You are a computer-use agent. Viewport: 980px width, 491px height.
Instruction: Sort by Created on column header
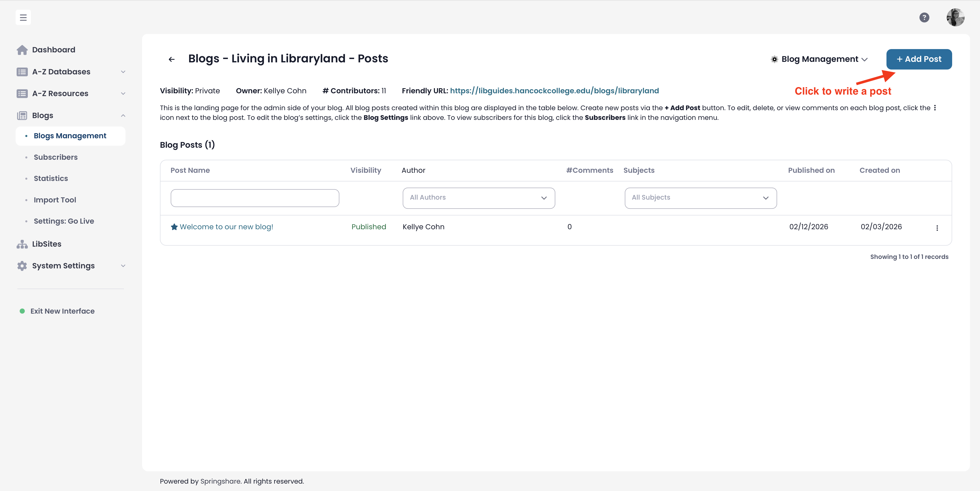pos(880,170)
